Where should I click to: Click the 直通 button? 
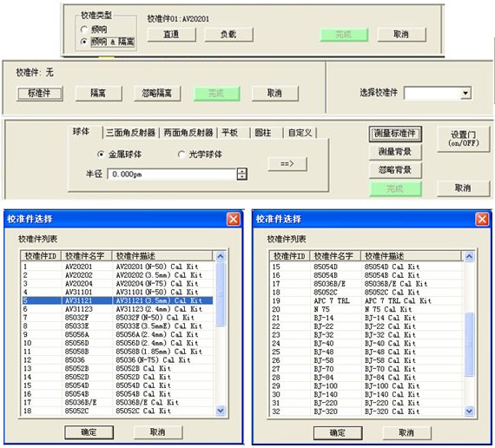(171, 34)
